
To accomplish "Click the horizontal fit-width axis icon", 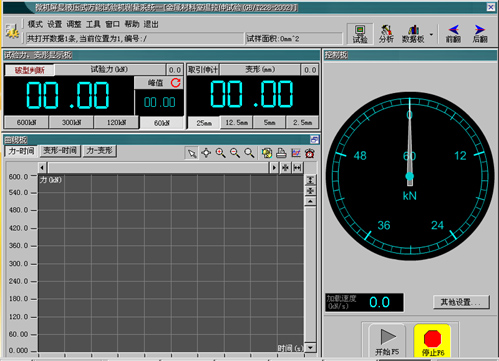I will [x=297, y=167].
